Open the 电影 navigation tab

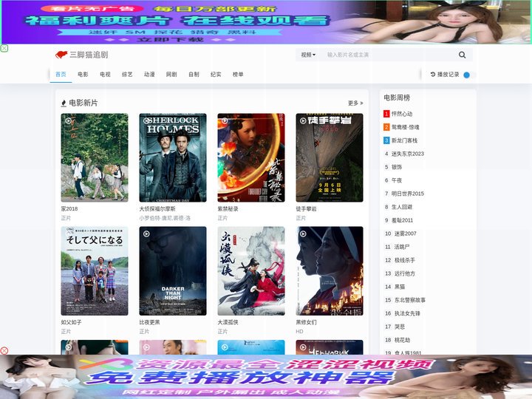pos(83,75)
